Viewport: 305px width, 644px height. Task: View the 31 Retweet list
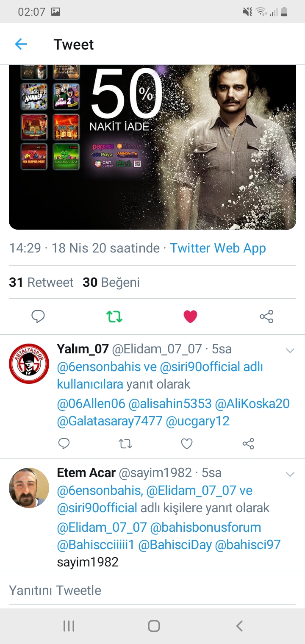pos(41,283)
